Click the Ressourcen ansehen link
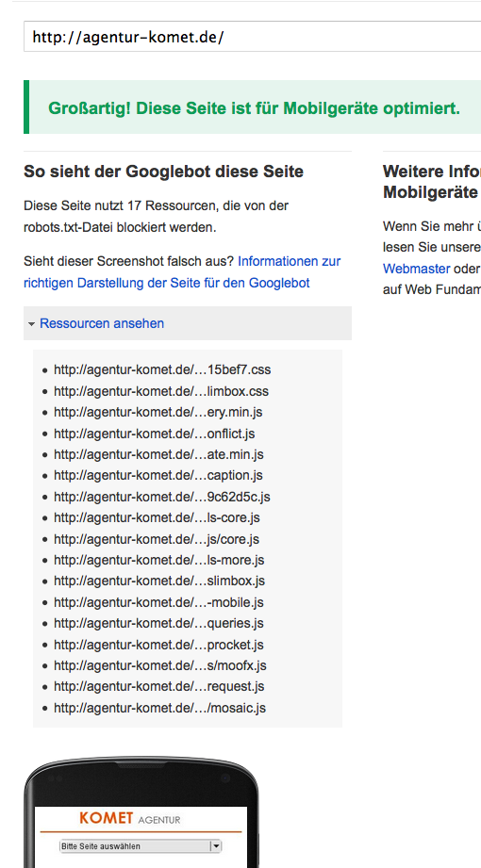The image size is (481, 868). pyautogui.click(x=102, y=323)
